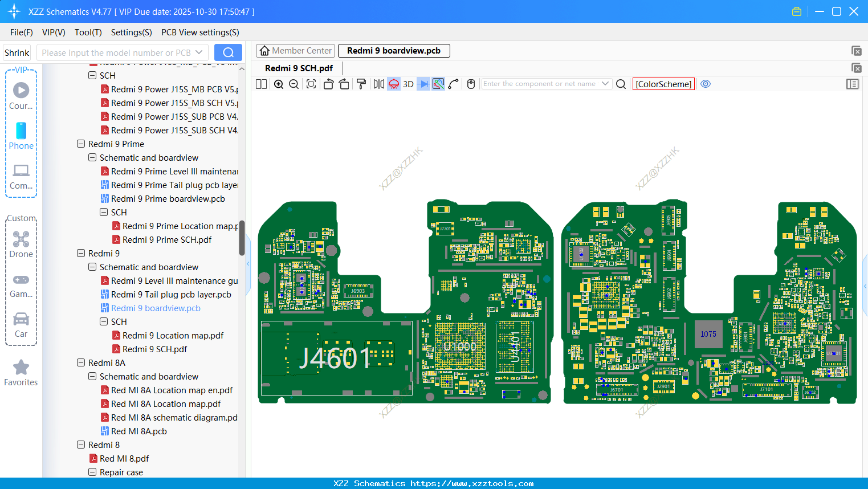Select the Car category icon
The image size is (868, 489).
[x=21, y=325]
